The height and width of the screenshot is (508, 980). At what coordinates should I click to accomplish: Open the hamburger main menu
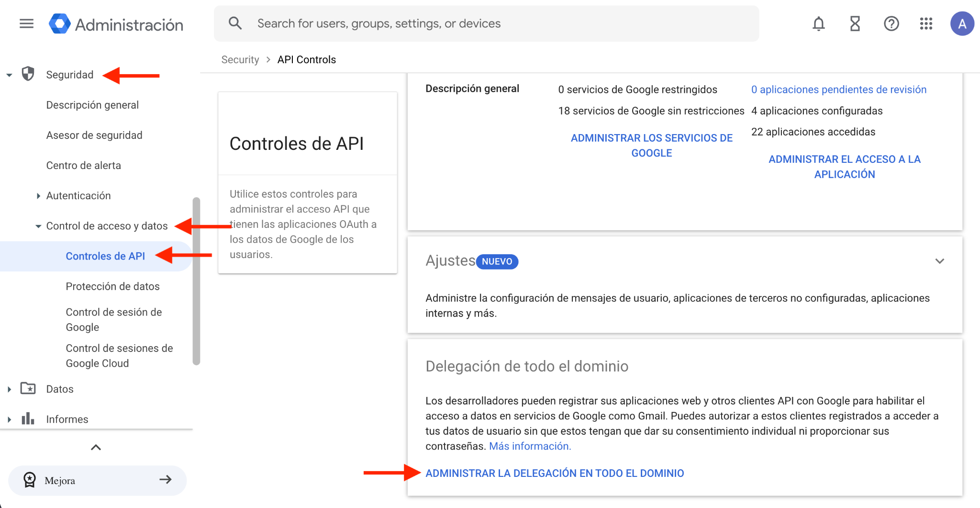coord(26,23)
